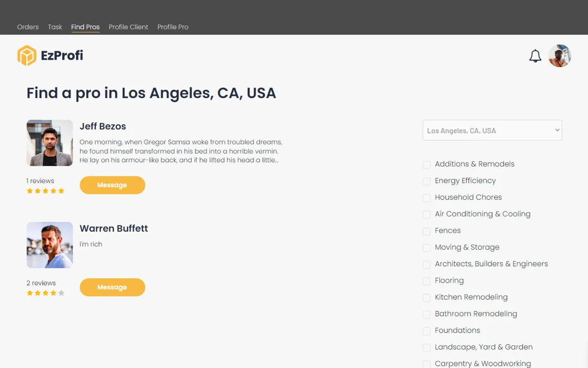Open the Profile Client tab
This screenshot has height=368, width=588.
[128, 27]
